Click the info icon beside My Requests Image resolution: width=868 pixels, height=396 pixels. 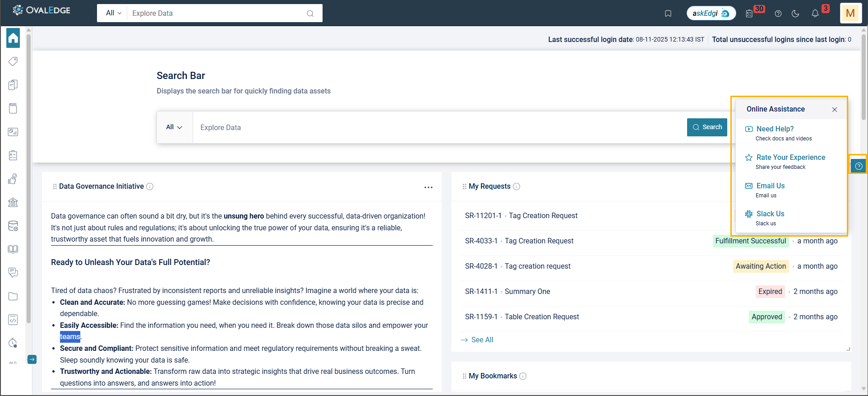(x=517, y=186)
